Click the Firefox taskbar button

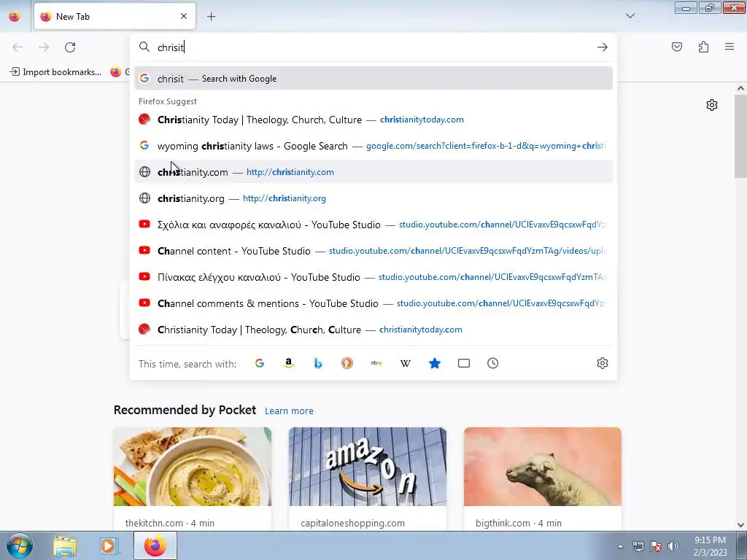pos(155,545)
